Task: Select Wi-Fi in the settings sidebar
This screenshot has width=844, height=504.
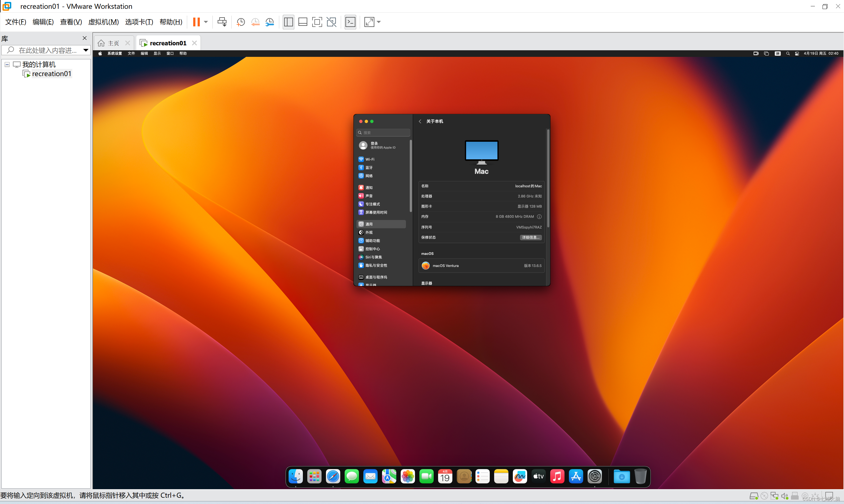Action: (381, 159)
